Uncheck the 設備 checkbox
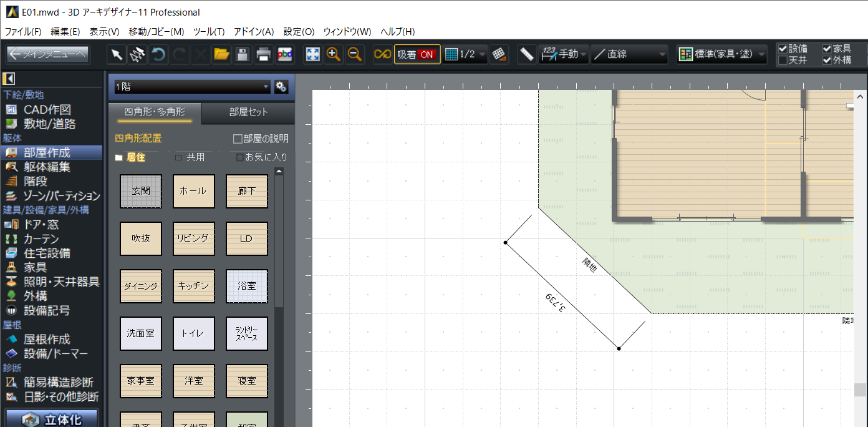Image resolution: width=868 pixels, height=427 pixels. [783, 49]
